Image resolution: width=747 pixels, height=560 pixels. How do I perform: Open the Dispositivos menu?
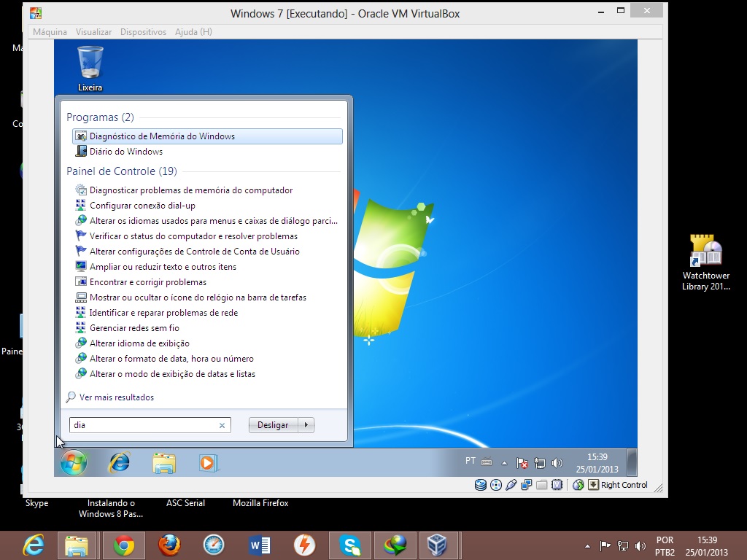143,32
